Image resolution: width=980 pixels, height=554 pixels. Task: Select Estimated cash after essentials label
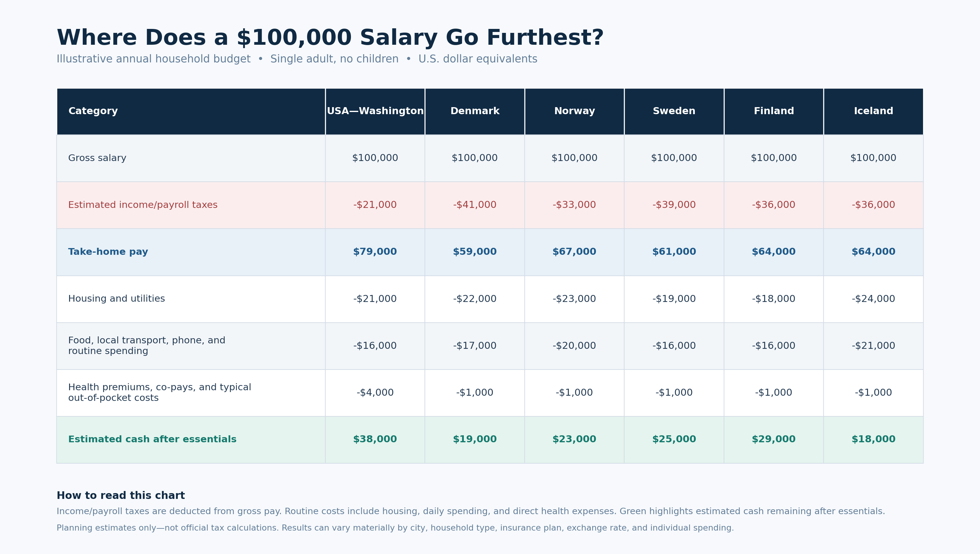pos(152,439)
